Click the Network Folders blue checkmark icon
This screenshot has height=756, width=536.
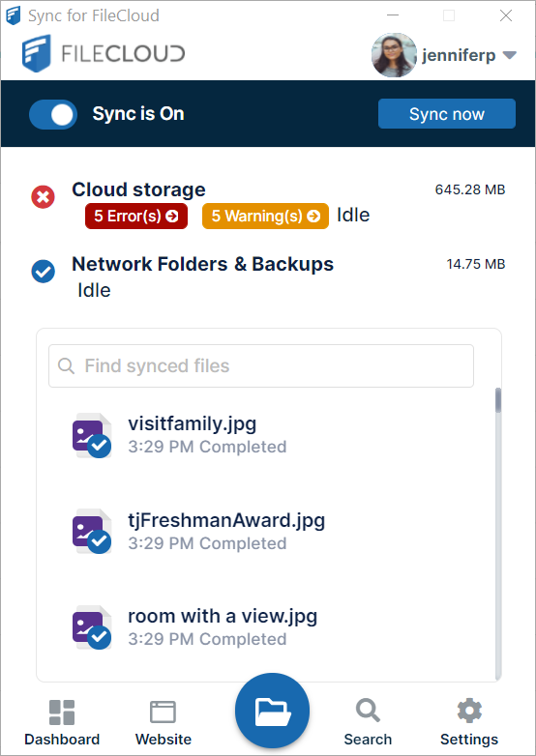coord(43,272)
